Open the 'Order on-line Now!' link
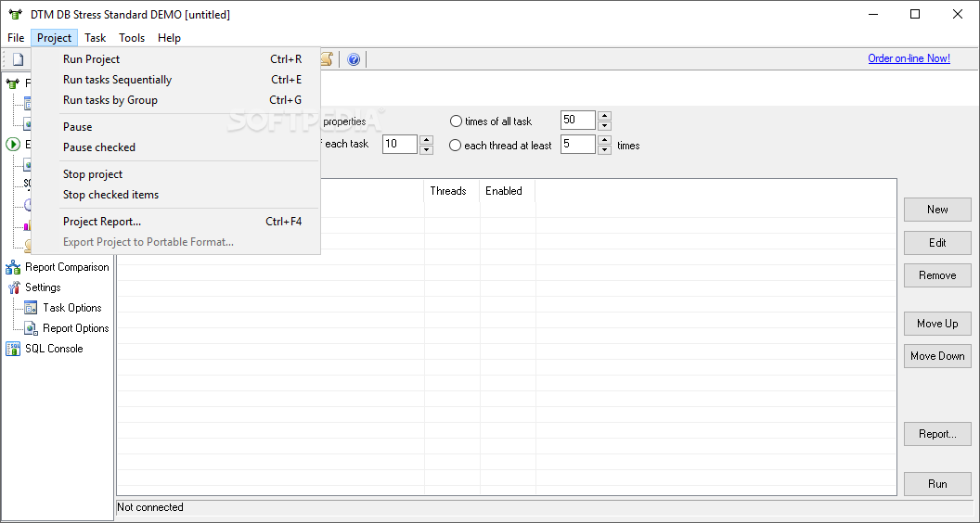The width and height of the screenshot is (980, 523). coord(909,58)
